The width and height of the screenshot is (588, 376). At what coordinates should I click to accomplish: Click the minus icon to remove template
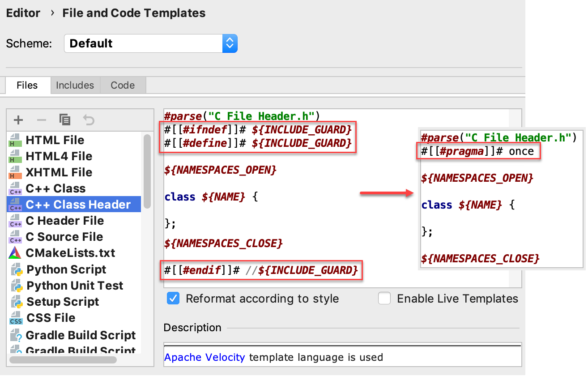(x=42, y=120)
